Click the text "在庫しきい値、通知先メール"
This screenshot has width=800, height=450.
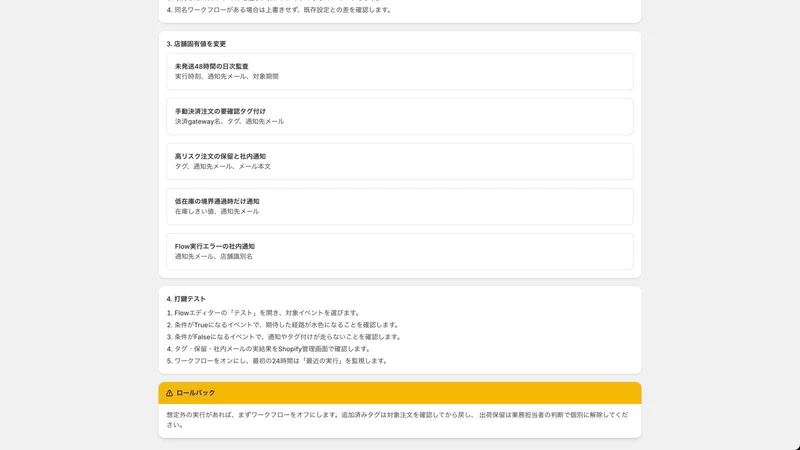point(217,211)
